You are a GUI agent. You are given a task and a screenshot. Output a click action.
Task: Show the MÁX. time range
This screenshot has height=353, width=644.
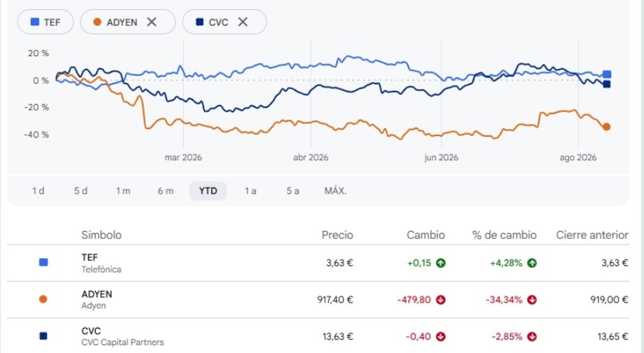(335, 191)
